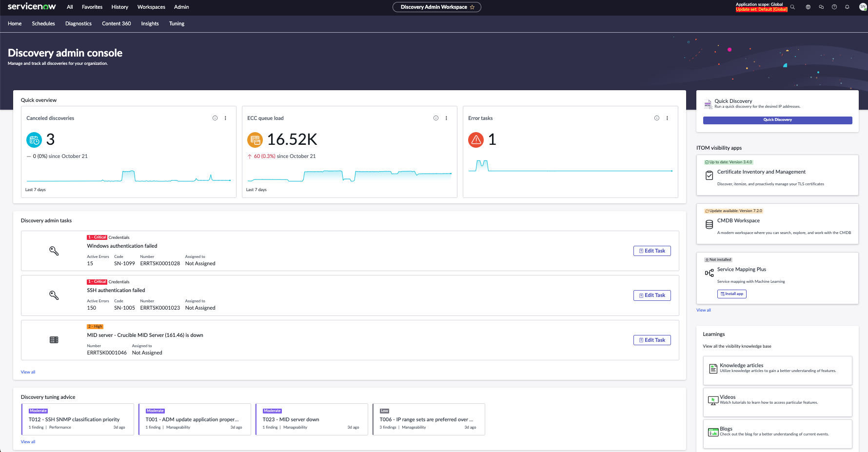868x452 pixels.
Task: Open the Videos learning card
Action: point(777,402)
